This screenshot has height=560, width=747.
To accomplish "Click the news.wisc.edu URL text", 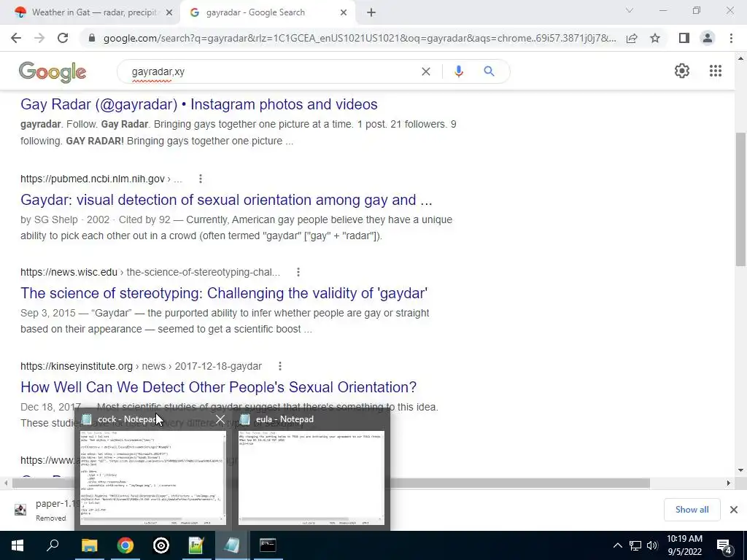I will [69, 272].
